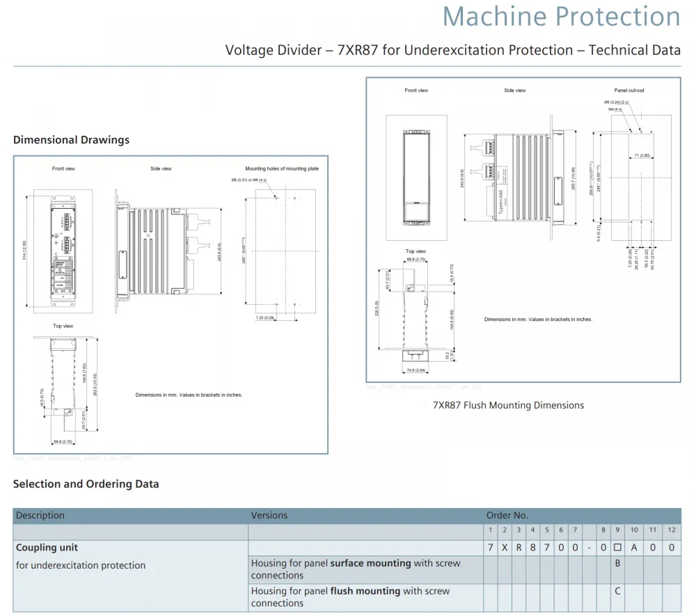Click the 'Dimensional Drawings' section heading
The width and height of the screenshot is (696, 616).
pos(72,140)
